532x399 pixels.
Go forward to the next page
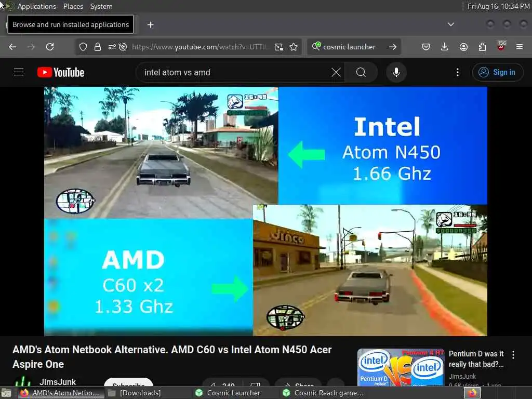point(31,47)
